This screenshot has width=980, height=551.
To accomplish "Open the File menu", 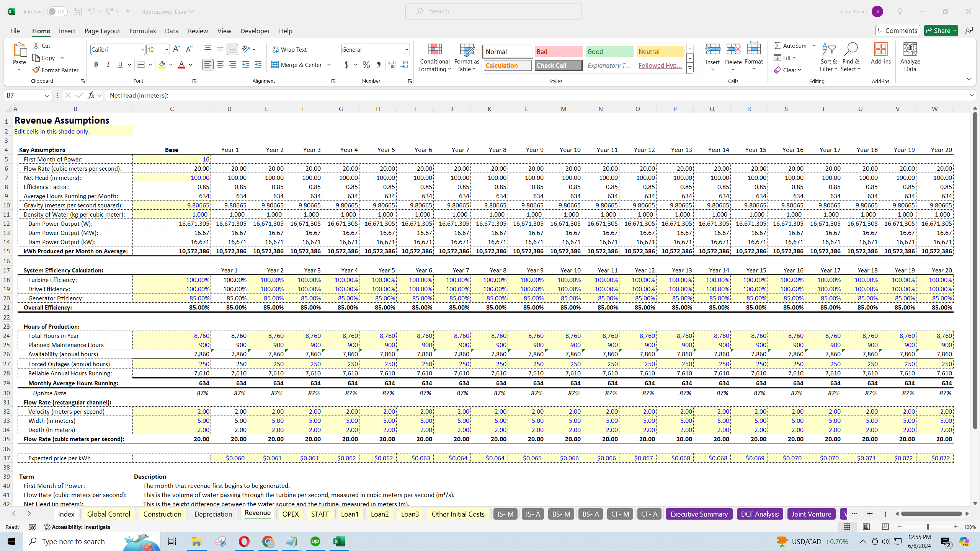I will pos(15,31).
